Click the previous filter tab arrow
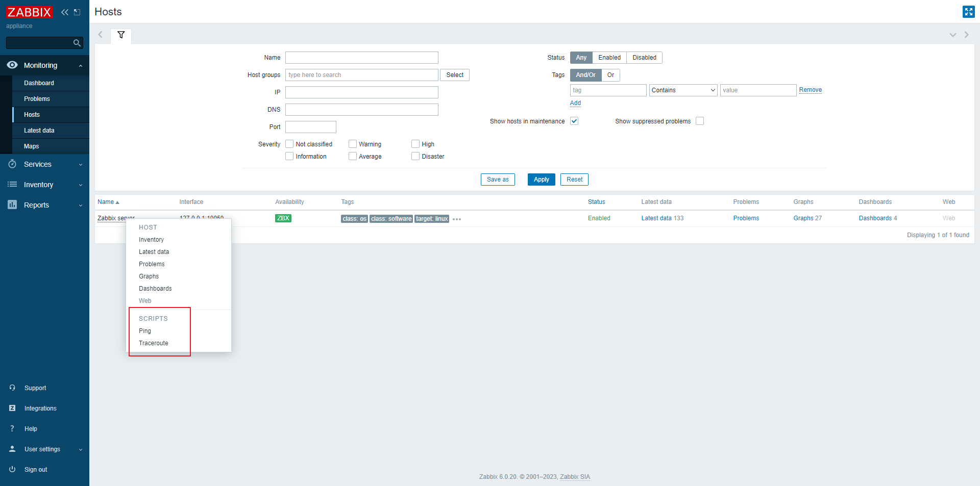This screenshot has width=980, height=486. pos(101,35)
